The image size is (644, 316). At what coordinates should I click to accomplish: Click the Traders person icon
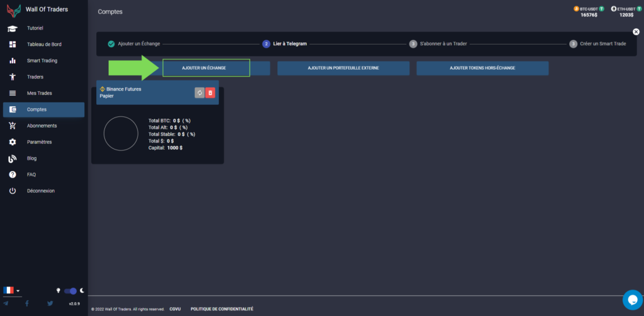coord(13,77)
